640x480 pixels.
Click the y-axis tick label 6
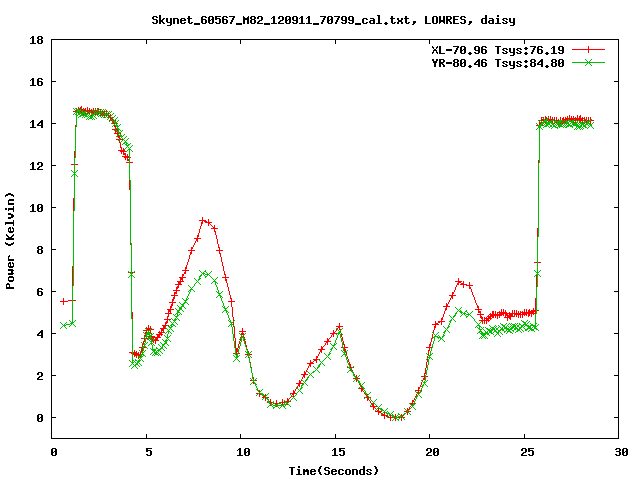(40, 292)
